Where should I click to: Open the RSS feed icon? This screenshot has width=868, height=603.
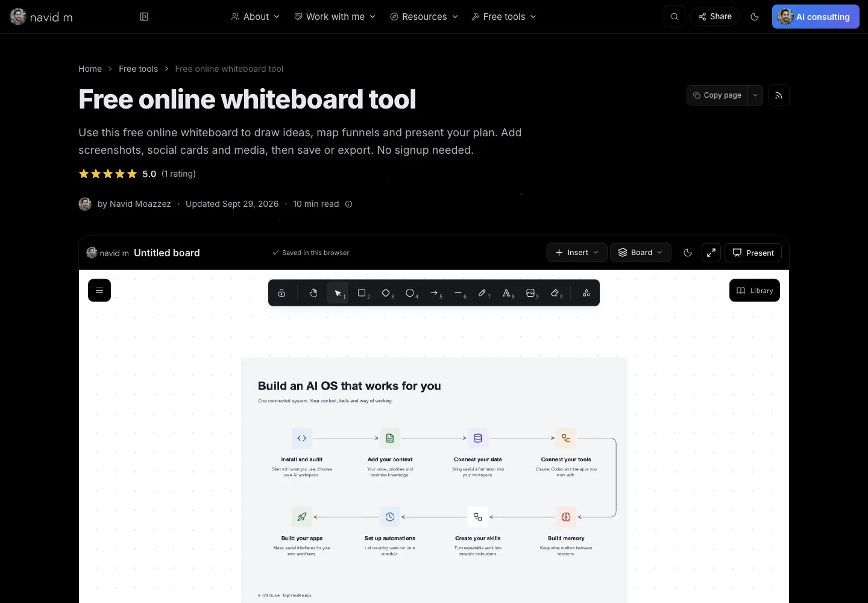[779, 95]
